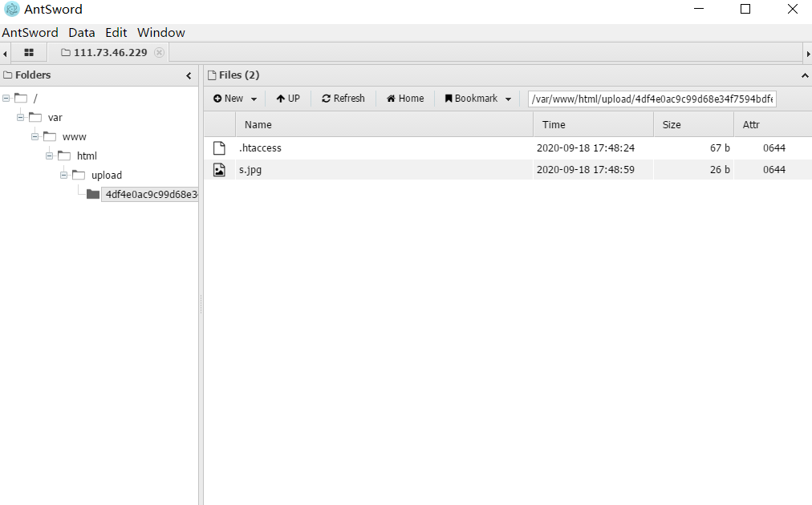Minimize the AntSword window
This screenshot has height=505, width=812.
click(699, 9)
